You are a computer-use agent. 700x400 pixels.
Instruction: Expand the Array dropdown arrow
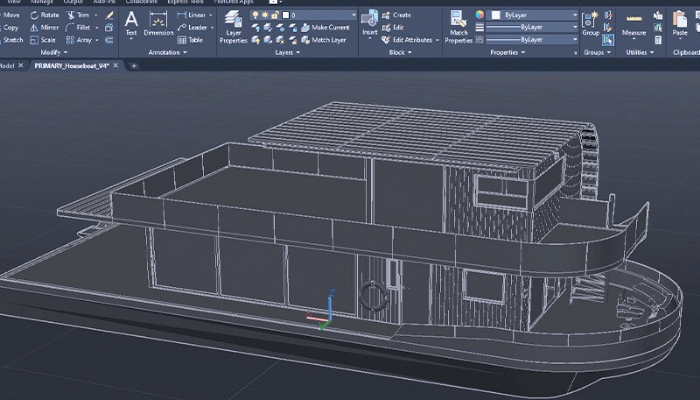coord(97,40)
